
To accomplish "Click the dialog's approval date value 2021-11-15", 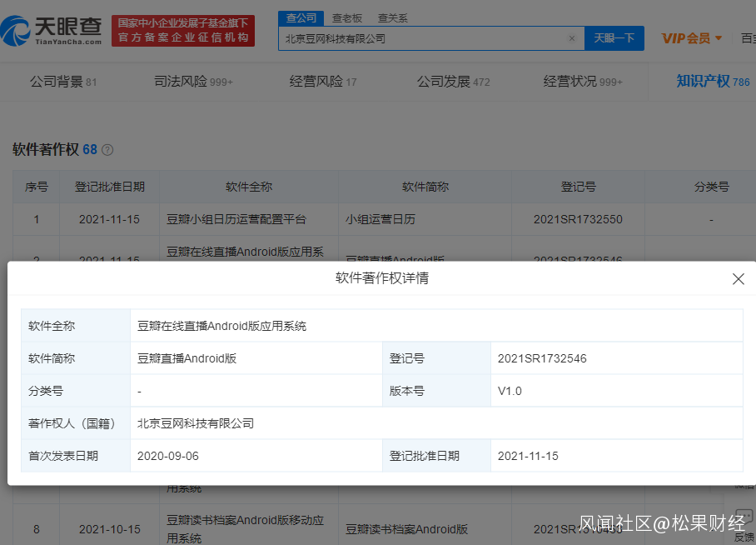I will pyautogui.click(x=528, y=456).
